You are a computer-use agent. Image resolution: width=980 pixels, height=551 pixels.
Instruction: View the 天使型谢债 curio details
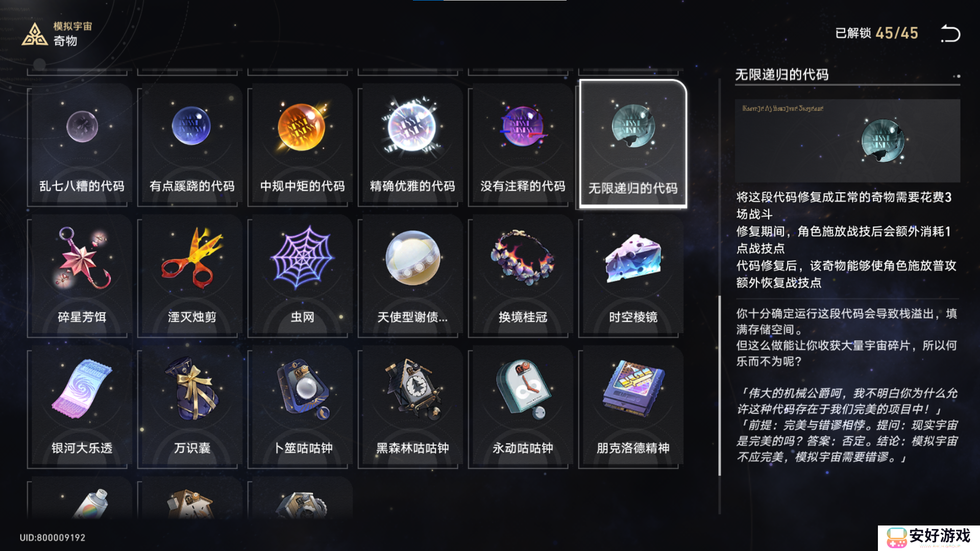tap(412, 276)
